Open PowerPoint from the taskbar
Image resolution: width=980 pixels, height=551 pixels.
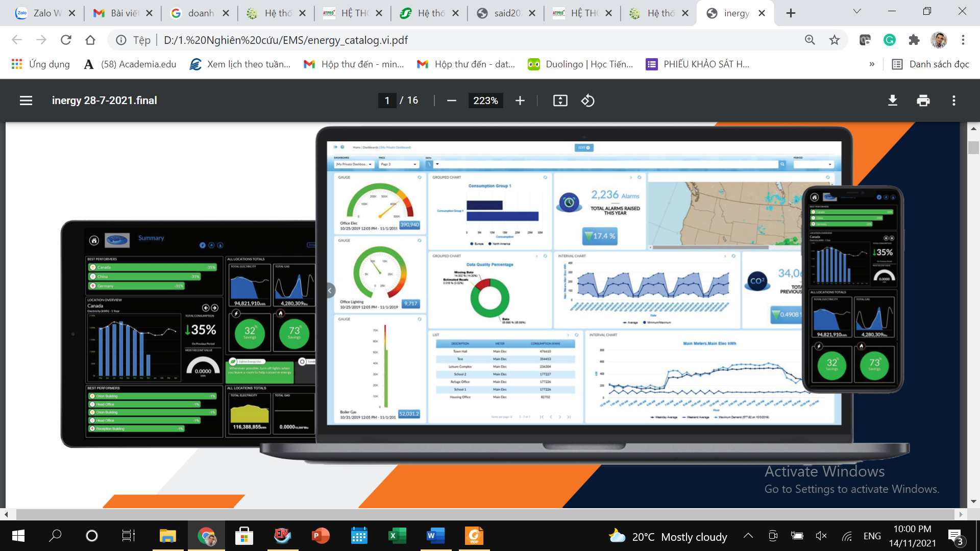pyautogui.click(x=321, y=536)
